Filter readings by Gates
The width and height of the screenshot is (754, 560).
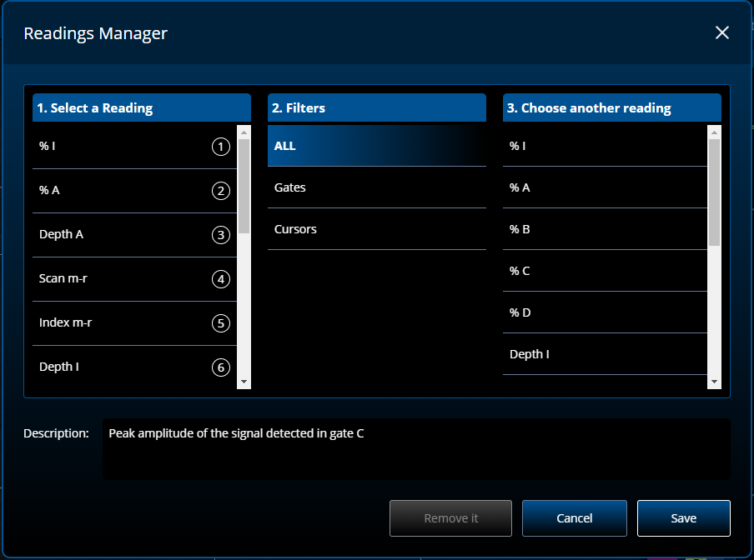tap(376, 187)
